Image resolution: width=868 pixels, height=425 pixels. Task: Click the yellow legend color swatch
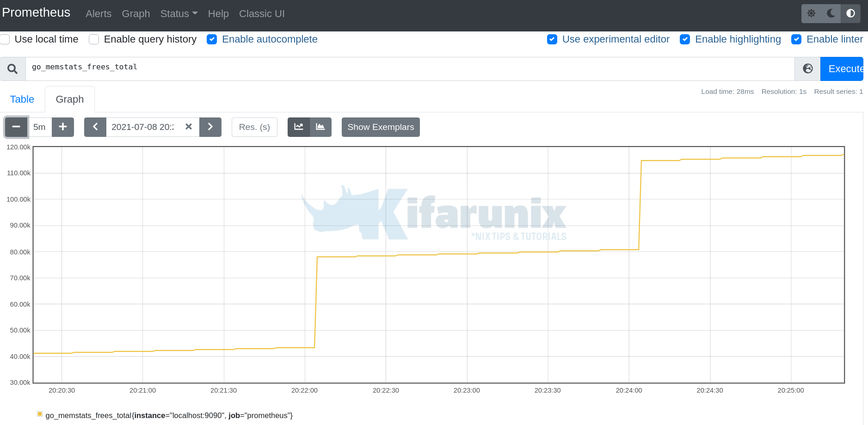pyautogui.click(x=40, y=414)
